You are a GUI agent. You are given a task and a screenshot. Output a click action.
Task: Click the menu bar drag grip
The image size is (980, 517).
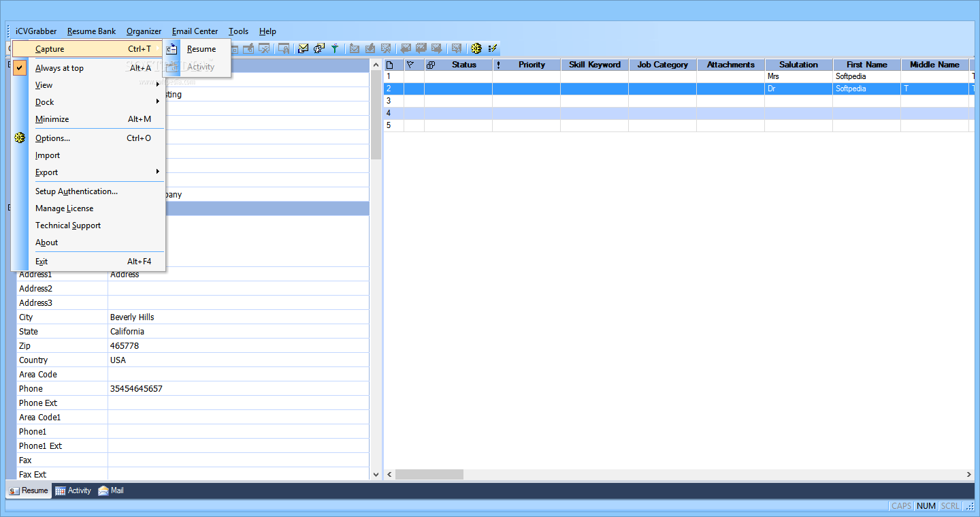coord(9,31)
